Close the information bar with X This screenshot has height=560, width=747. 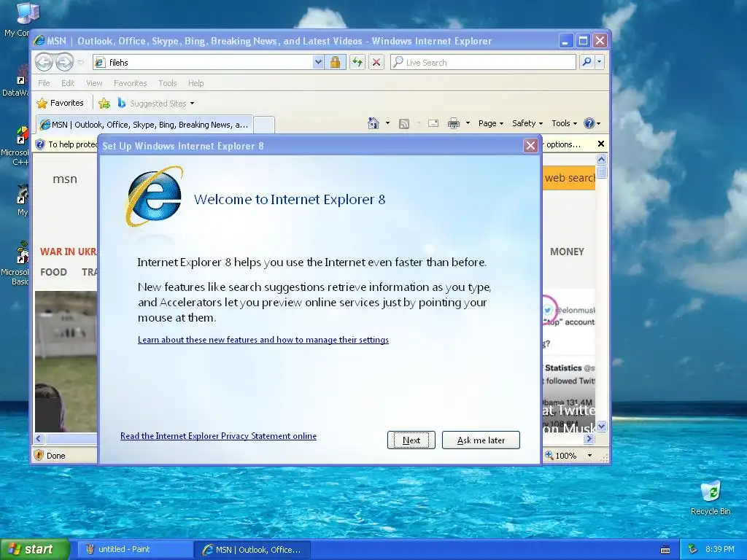coord(601,144)
